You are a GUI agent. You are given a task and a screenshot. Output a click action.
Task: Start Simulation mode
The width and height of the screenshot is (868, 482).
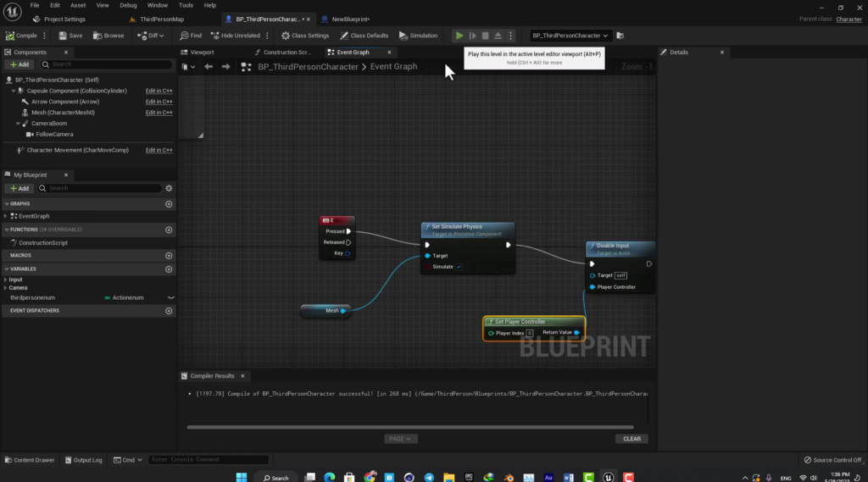418,36
